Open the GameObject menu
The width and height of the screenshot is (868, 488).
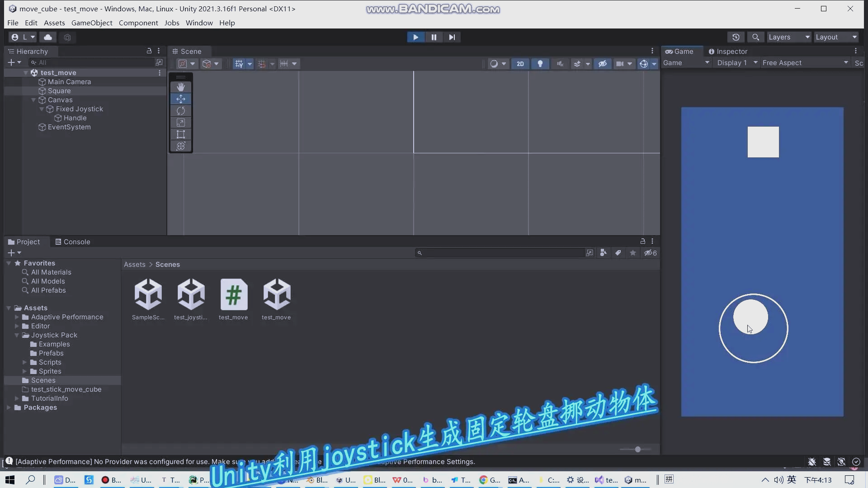point(92,23)
